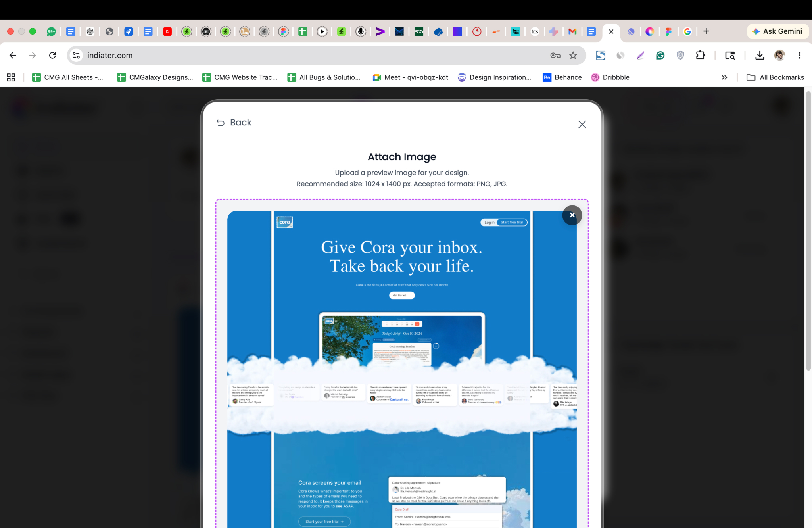Screen dimensions: 812x528
Task: Reload the indiater.com page
Action: tap(52, 56)
